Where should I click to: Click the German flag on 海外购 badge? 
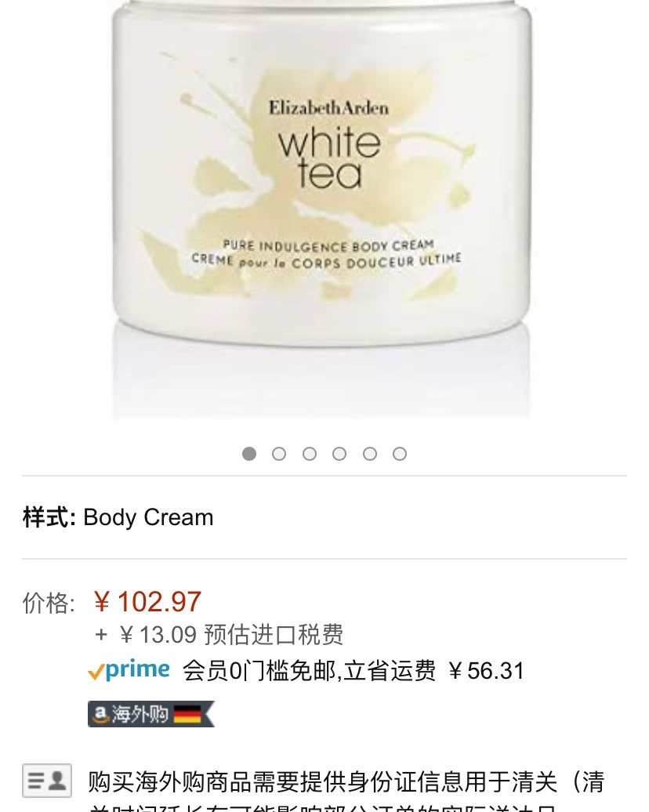[x=187, y=715]
